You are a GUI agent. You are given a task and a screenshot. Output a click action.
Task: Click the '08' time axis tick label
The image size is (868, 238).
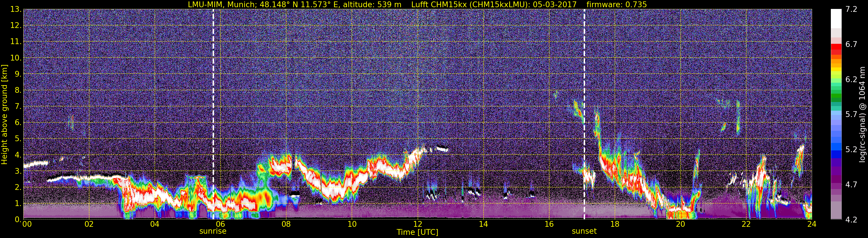click(286, 224)
